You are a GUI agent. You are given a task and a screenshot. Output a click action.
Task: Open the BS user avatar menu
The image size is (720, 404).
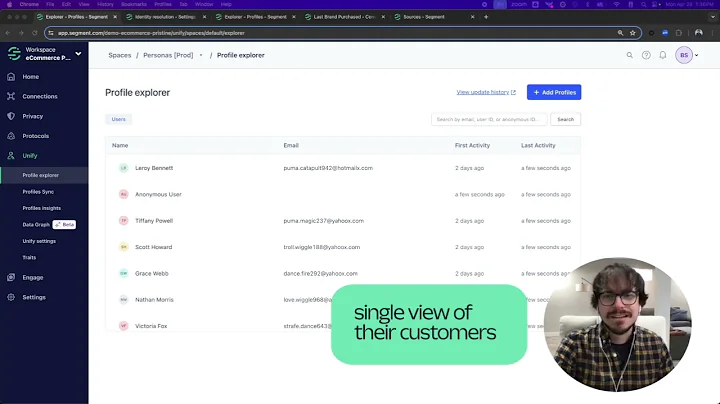(x=684, y=55)
